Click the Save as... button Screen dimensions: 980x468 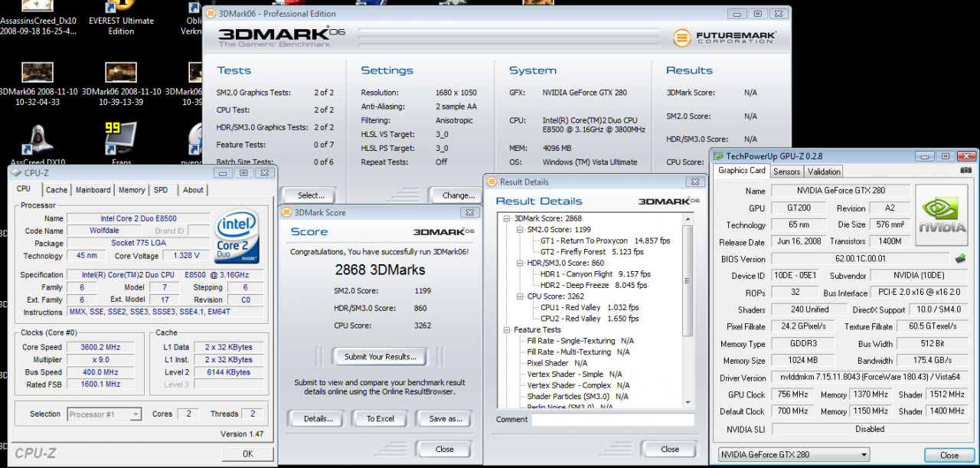[x=445, y=419]
